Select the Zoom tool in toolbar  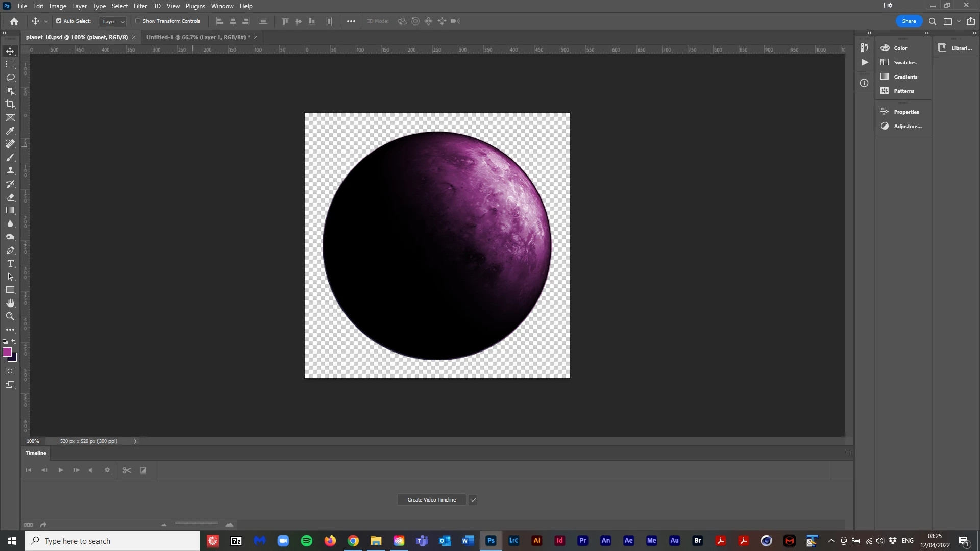[10, 317]
